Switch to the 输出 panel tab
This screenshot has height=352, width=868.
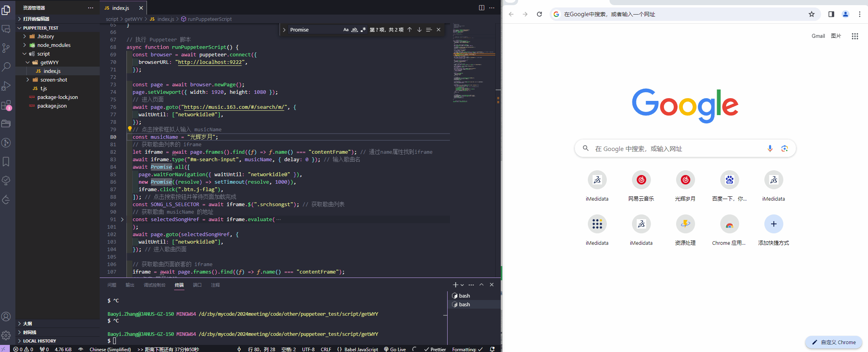(x=130, y=285)
